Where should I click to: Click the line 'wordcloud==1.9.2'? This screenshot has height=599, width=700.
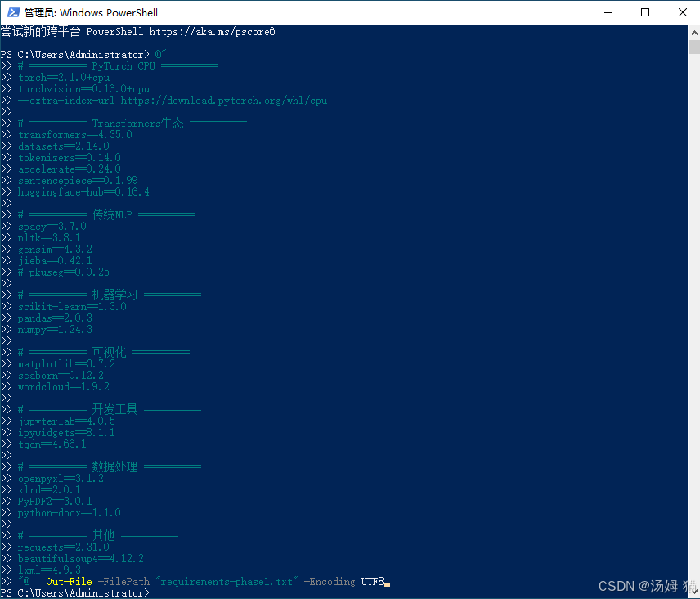click(x=64, y=387)
